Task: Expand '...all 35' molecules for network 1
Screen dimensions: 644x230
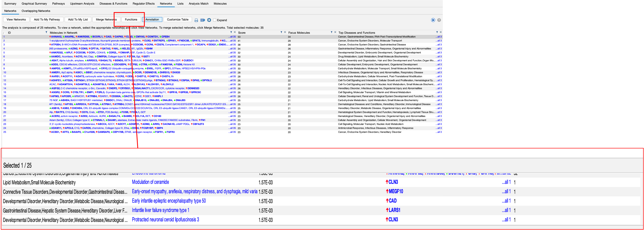Action: (x=232, y=37)
